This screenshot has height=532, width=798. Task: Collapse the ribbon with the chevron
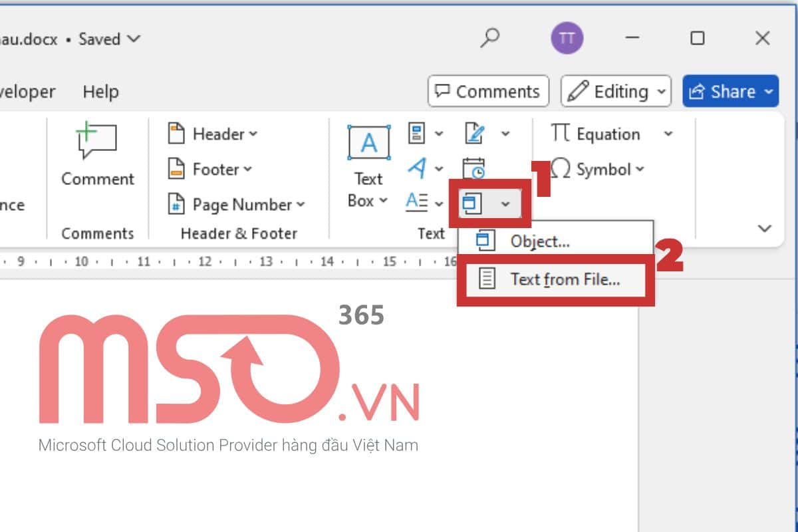(765, 228)
